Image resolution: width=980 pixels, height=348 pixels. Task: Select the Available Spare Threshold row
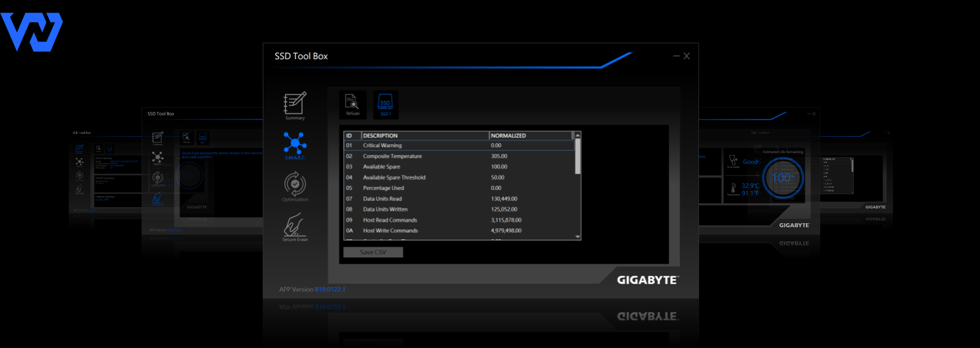(x=459, y=177)
